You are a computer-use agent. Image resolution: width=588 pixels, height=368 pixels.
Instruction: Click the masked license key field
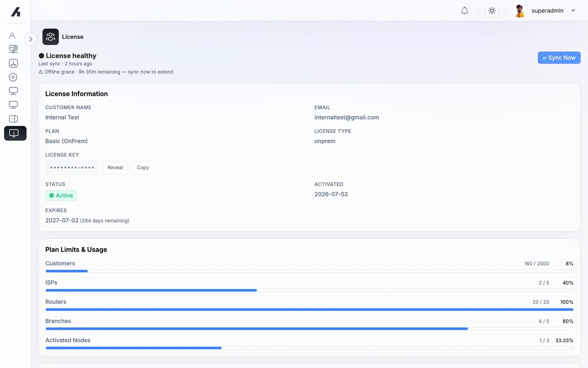pos(72,168)
